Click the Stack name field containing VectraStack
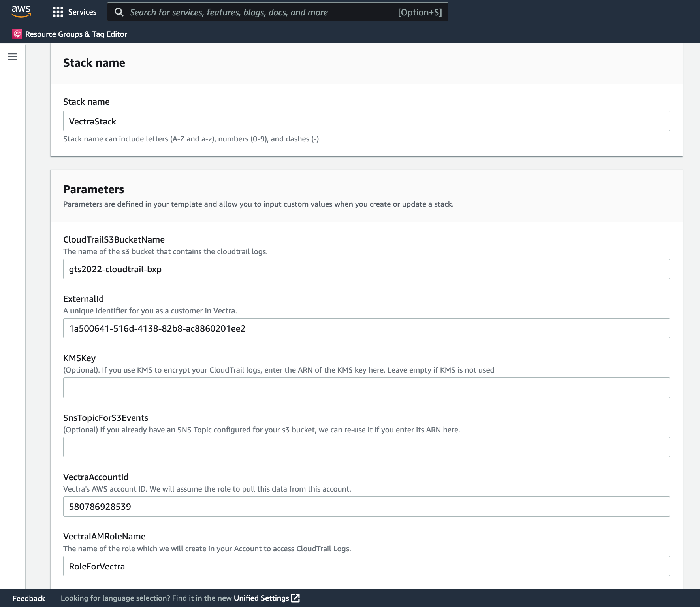This screenshot has height=607, width=700. [366, 121]
